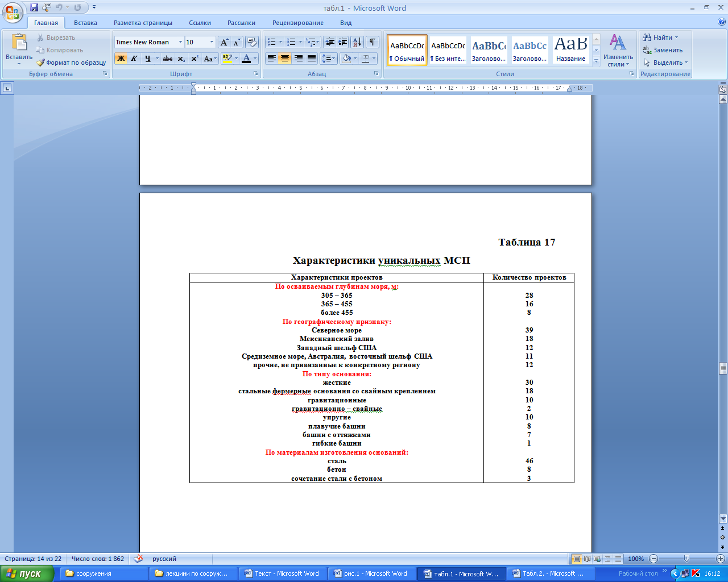Viewport: 728px width, 582px height.
Task: Align text to the left
Action: (x=272, y=59)
